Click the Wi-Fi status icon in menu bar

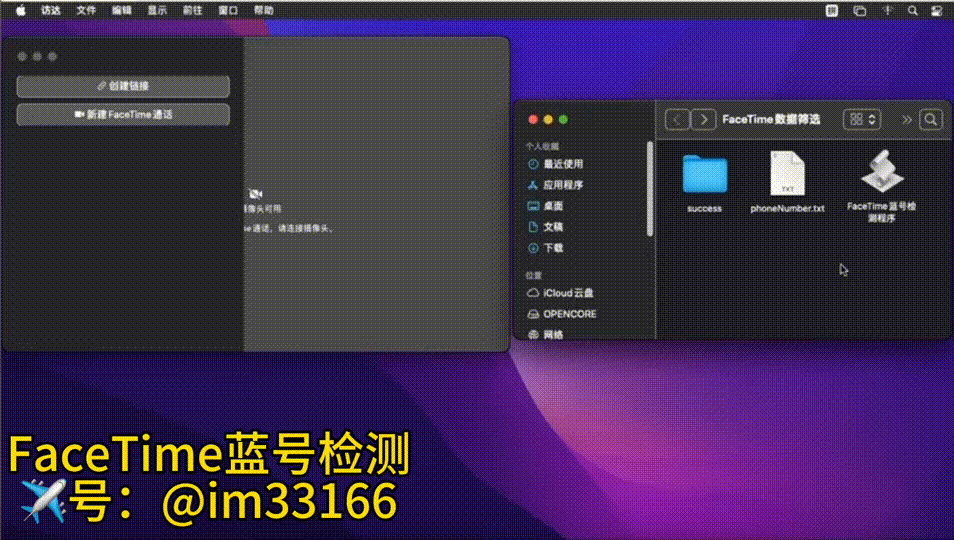[888, 10]
